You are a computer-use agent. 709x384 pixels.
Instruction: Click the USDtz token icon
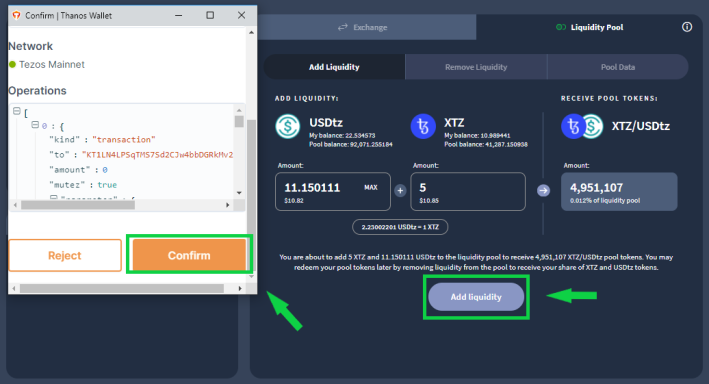coord(288,126)
